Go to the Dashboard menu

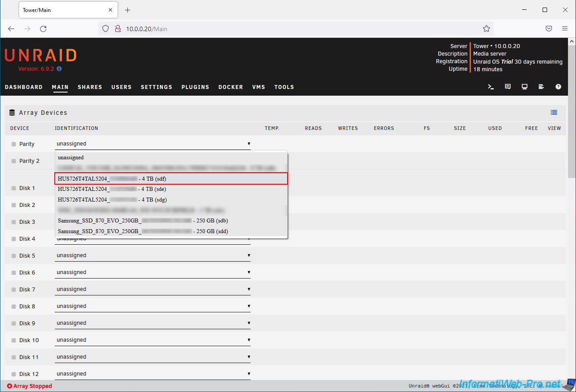click(x=24, y=87)
